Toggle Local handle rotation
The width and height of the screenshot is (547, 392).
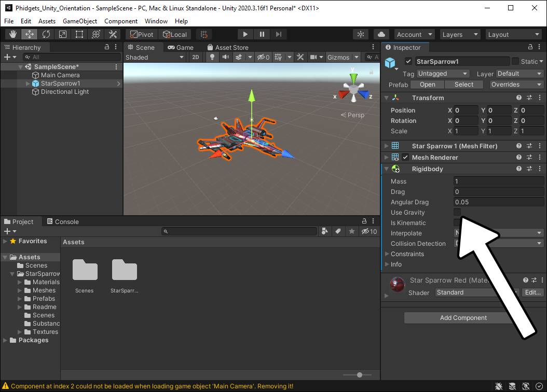(175, 34)
